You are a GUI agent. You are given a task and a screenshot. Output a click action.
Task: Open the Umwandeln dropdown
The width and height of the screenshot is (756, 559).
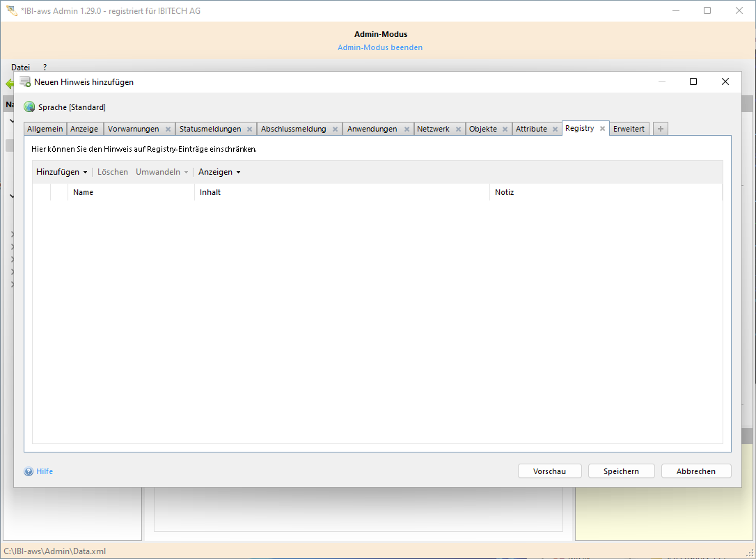pos(162,172)
